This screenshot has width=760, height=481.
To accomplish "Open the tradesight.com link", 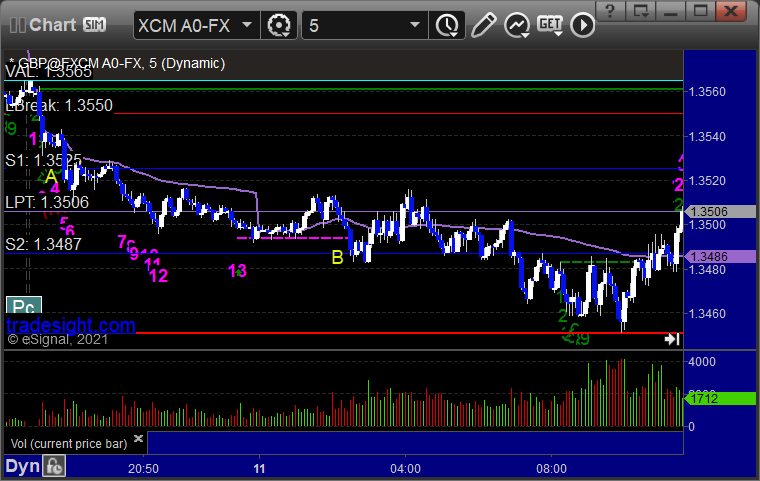I will [x=71, y=325].
